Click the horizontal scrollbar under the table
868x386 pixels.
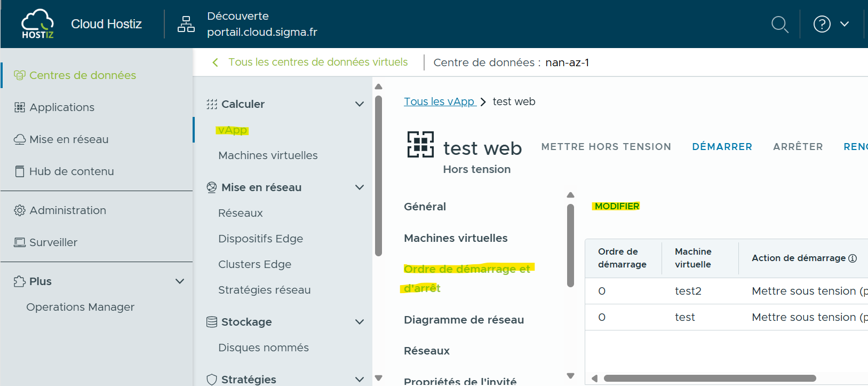(710, 379)
